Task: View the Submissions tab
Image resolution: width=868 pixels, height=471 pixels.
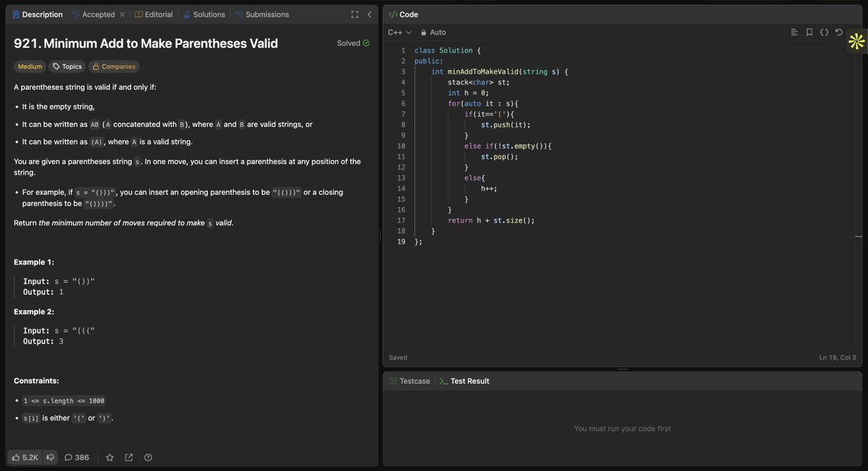Action: pyautogui.click(x=262, y=14)
